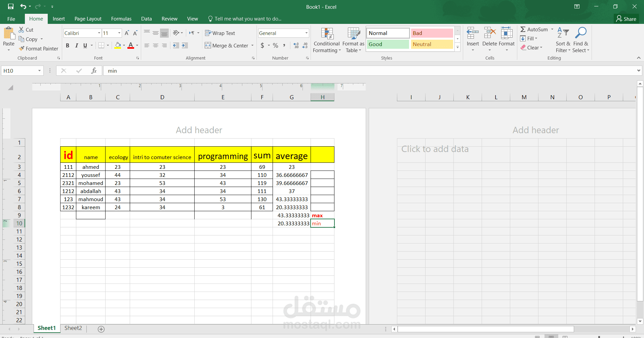644x338 pixels.
Task: Increase the font size
Action: click(127, 33)
